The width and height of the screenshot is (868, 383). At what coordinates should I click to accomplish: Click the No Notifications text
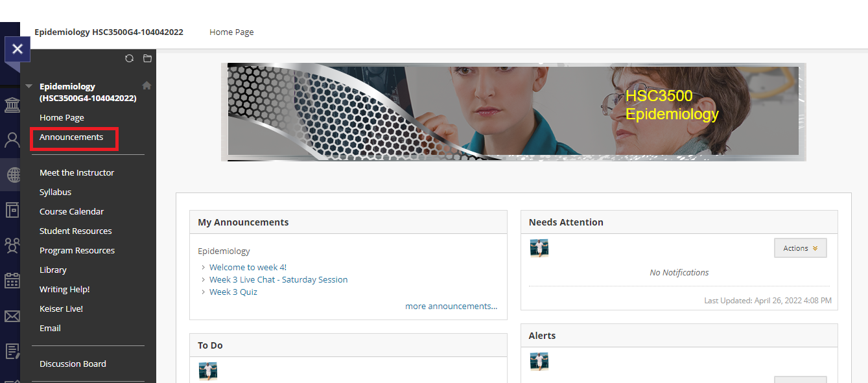click(x=679, y=272)
